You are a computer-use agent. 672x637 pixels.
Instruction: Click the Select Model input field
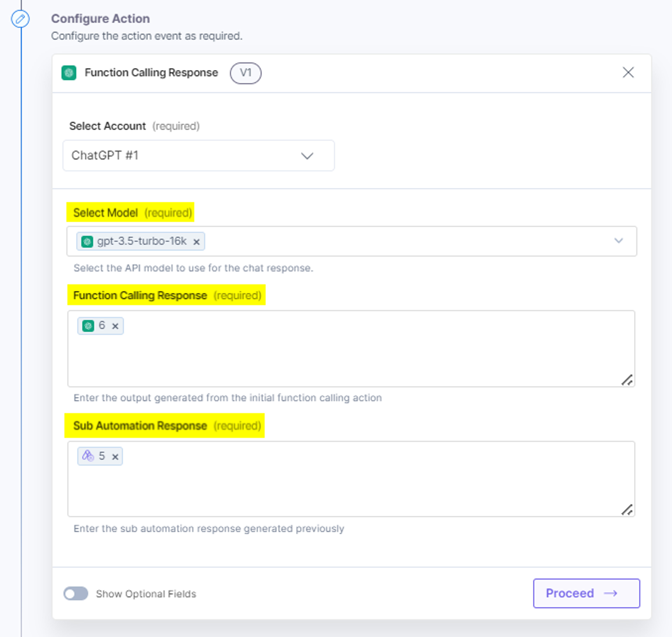click(351, 241)
